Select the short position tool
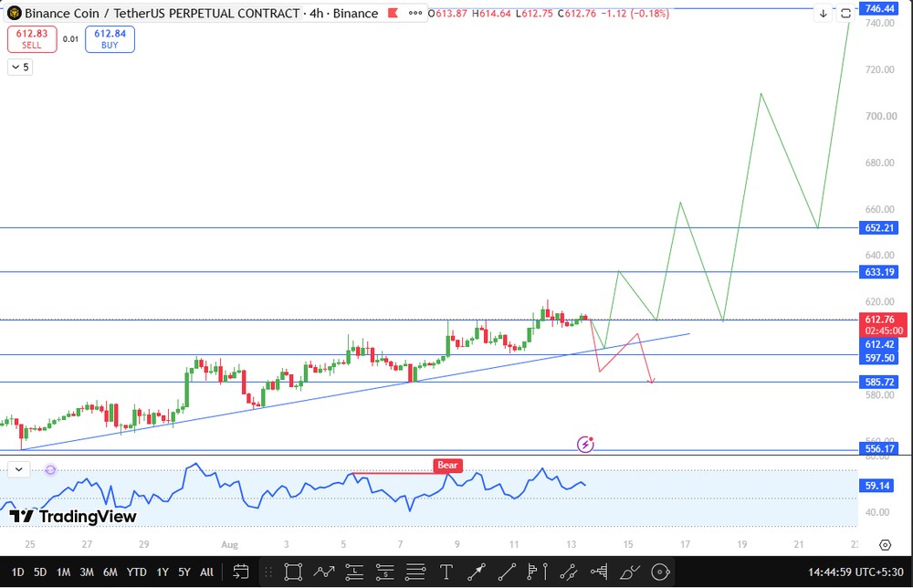The image size is (913, 588). [385, 572]
